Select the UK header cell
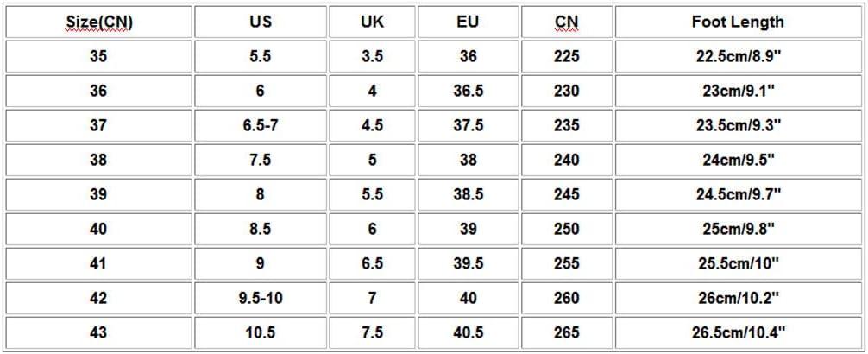 (372, 22)
